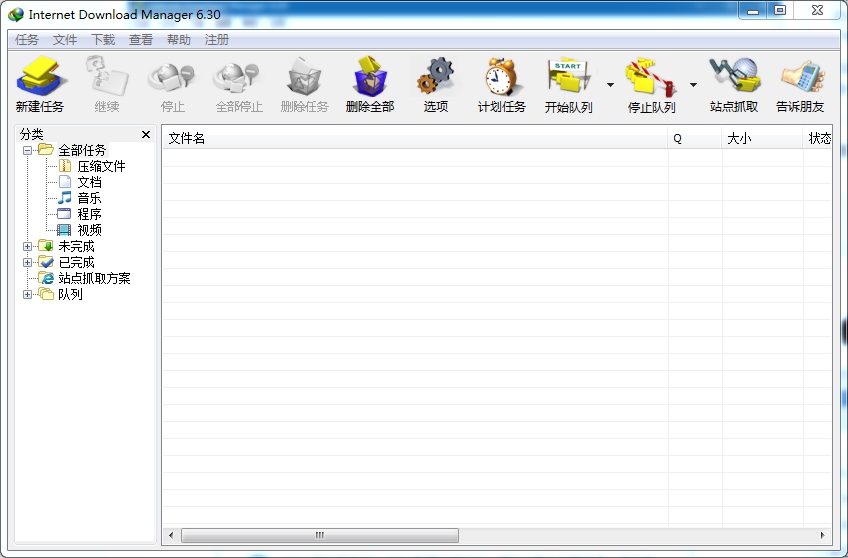The image size is (848, 558).
Task: Launch 站点抓取 (site grabber) from the toolbar
Action: (734, 78)
